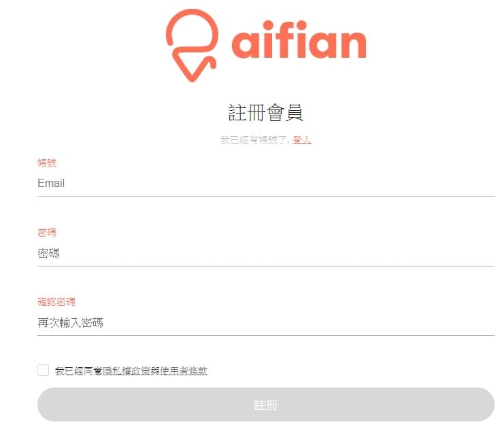Click the 確認密碼 field label
This screenshot has width=498, height=448.
click(56, 302)
